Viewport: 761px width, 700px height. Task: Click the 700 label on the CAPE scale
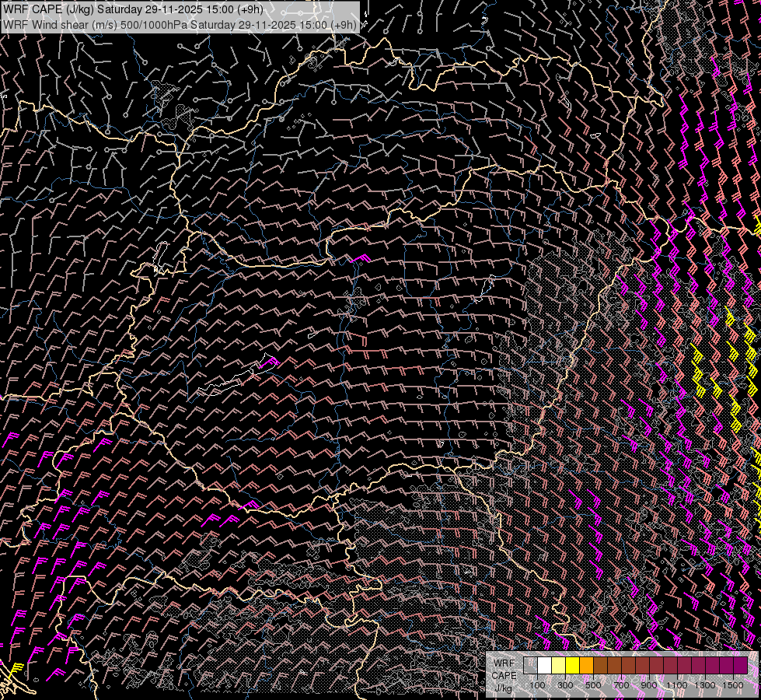coord(621,685)
